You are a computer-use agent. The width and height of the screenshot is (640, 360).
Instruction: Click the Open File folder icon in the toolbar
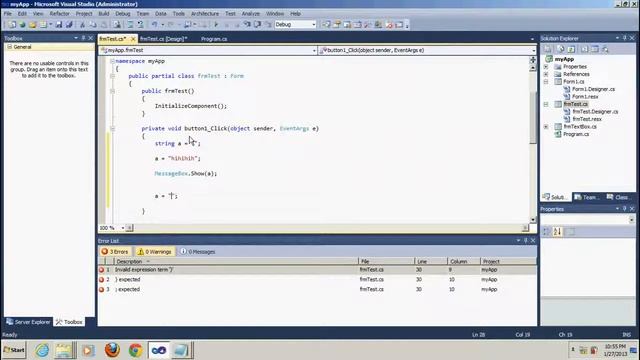coord(33,24)
